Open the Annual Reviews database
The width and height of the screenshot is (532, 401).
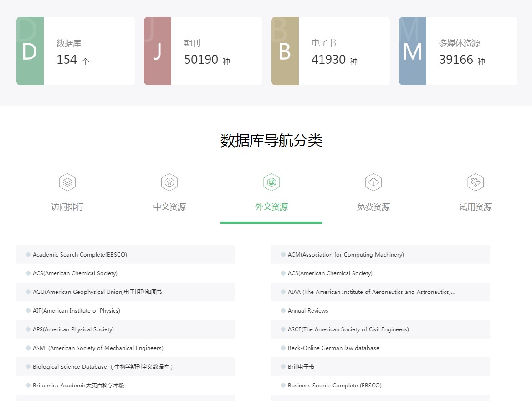(x=308, y=311)
